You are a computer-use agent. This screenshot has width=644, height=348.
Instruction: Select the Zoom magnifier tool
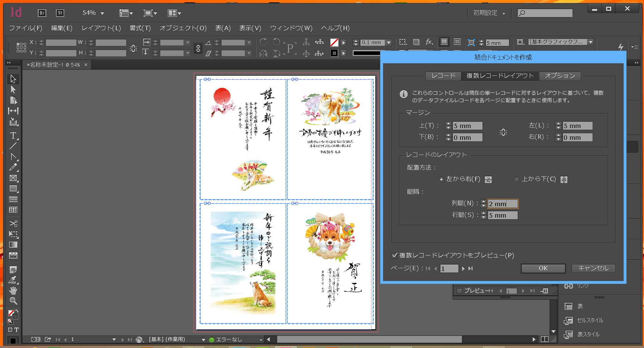pyautogui.click(x=13, y=301)
